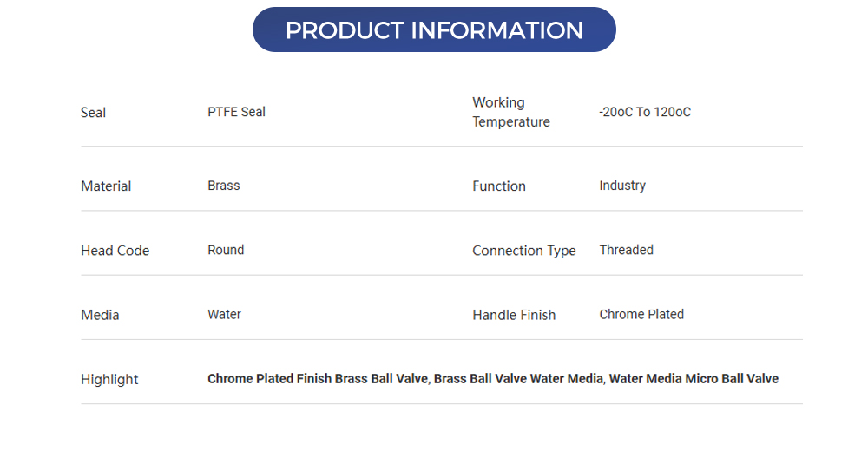868x464 pixels.
Task: Select the Round head code value
Action: (x=226, y=250)
